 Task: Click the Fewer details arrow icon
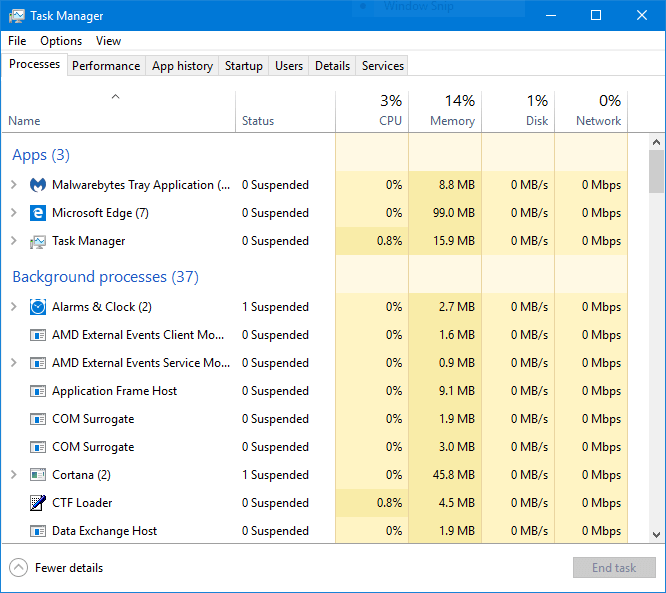(18, 568)
